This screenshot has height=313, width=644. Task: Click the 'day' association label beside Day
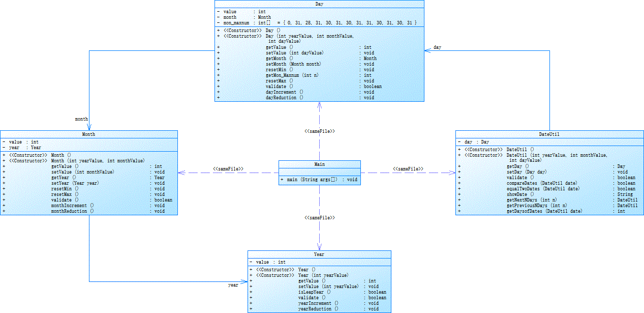point(437,47)
